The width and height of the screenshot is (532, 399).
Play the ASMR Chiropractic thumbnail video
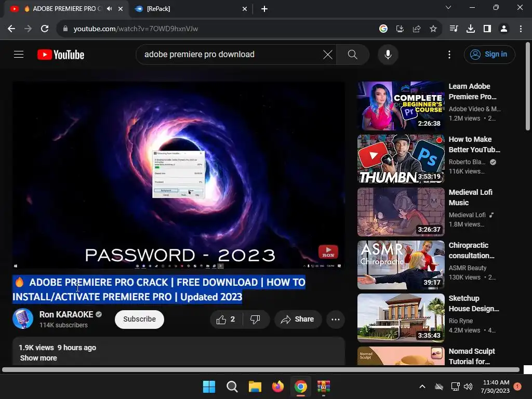(401, 264)
